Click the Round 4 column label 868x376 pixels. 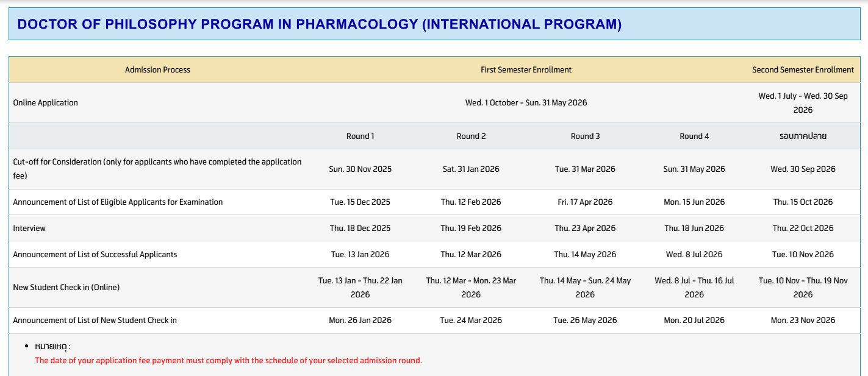(x=694, y=137)
